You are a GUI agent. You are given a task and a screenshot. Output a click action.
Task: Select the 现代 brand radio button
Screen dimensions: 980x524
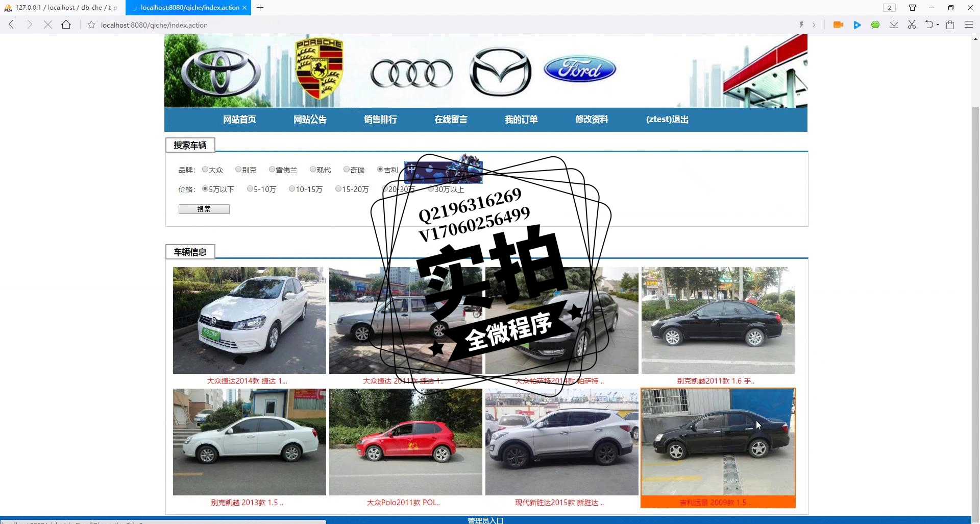point(313,170)
